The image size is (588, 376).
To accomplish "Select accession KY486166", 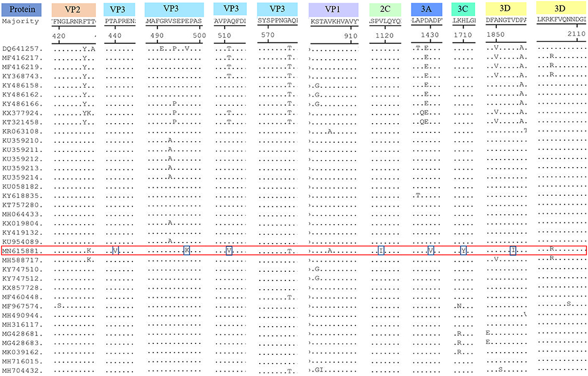I will coord(22,104).
